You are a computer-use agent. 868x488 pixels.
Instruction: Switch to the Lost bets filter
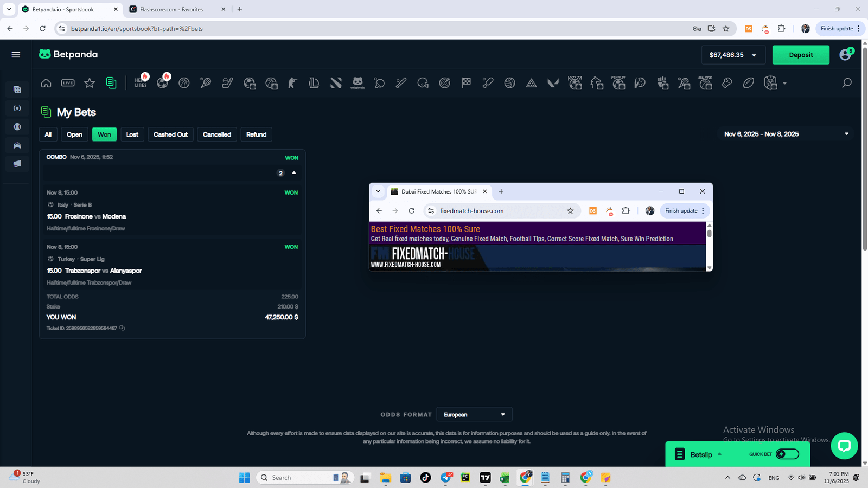[132, 134]
